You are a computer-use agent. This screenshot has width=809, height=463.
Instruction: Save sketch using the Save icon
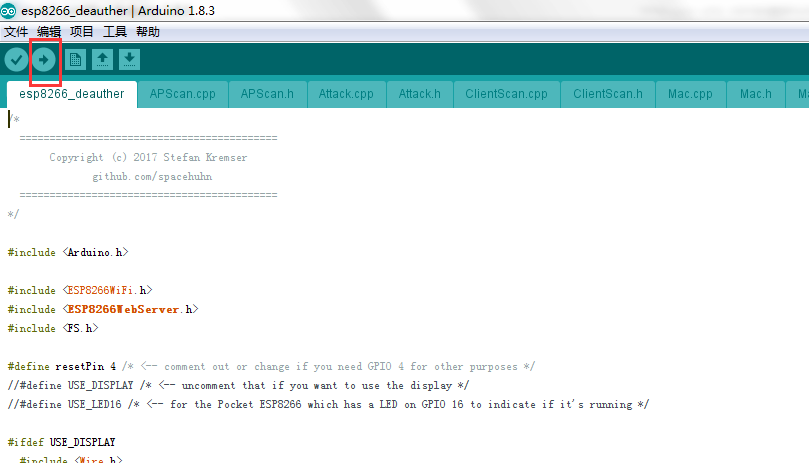[129, 60]
